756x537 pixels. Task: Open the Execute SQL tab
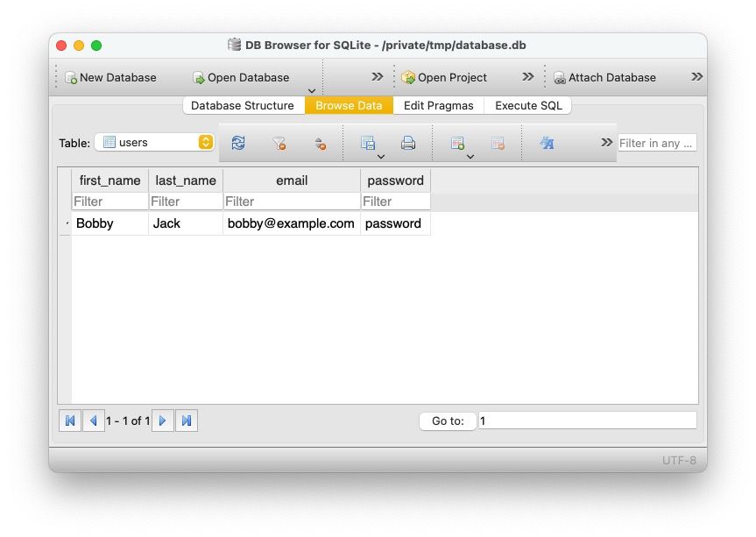[527, 105]
